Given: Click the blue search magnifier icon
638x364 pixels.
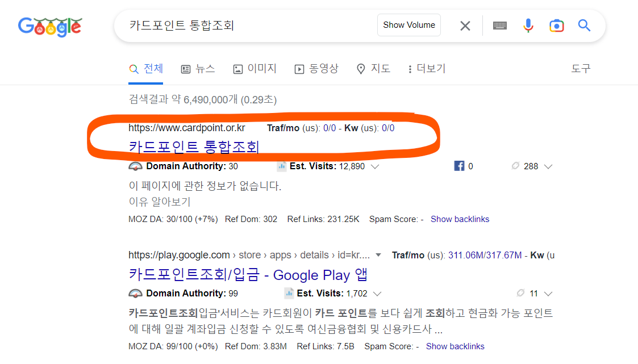Looking at the screenshot, I should coord(584,25).
